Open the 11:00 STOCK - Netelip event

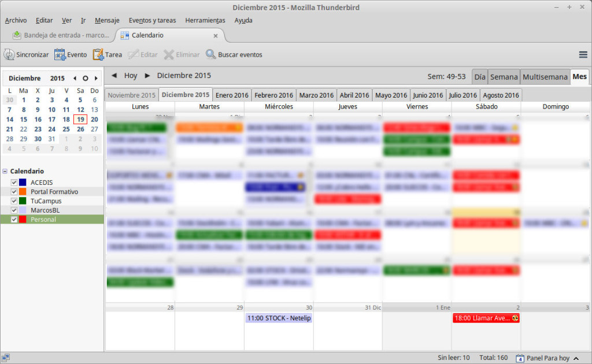(279, 318)
